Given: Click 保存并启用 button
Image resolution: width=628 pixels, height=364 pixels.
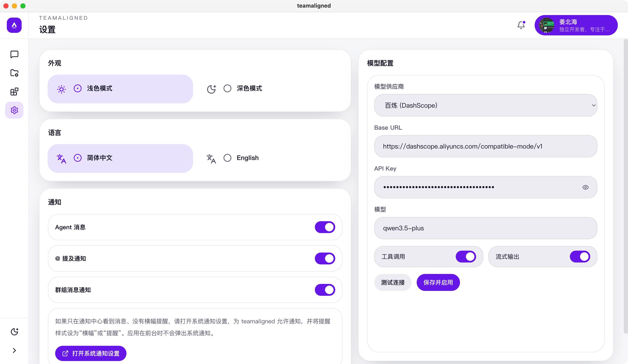Looking at the screenshot, I should coord(438,282).
